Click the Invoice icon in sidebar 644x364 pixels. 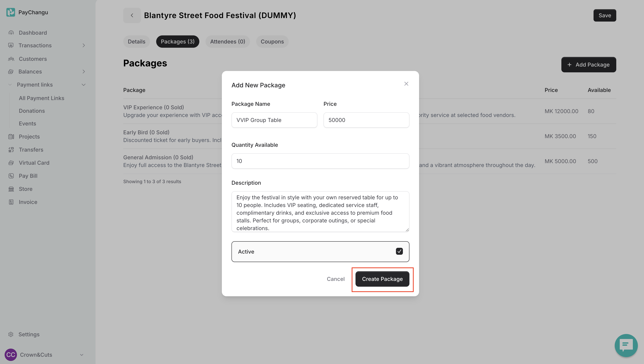click(x=11, y=202)
